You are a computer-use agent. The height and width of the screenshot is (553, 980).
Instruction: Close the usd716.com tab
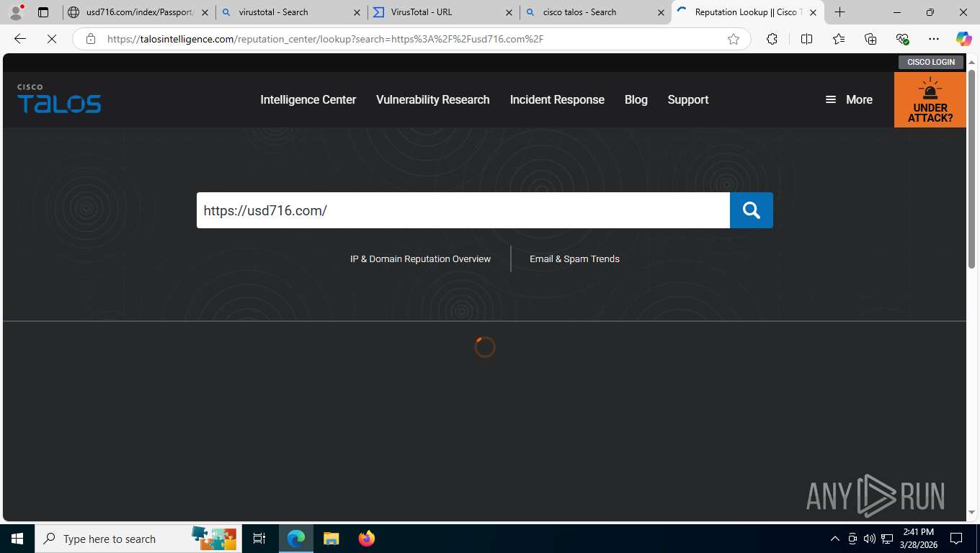[205, 12]
